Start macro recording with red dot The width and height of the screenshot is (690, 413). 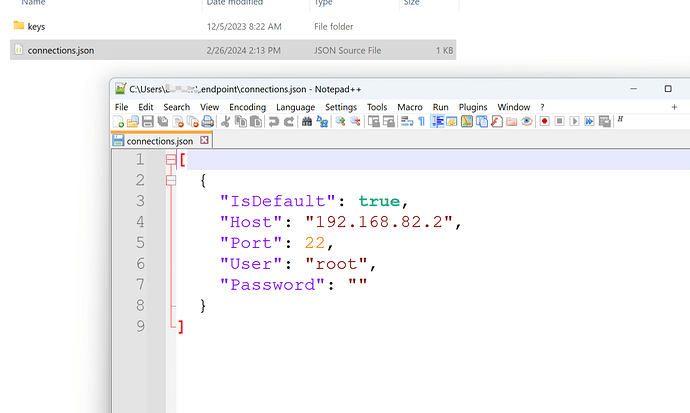click(544, 121)
